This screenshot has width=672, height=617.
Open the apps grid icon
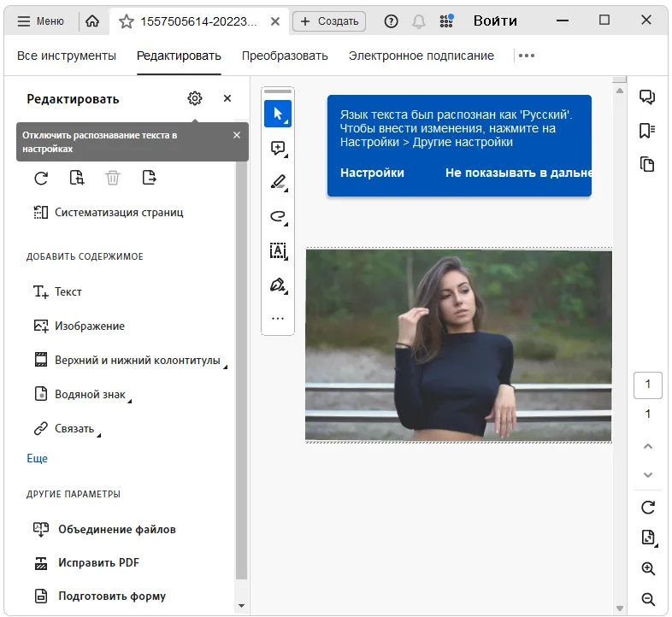pos(446,21)
